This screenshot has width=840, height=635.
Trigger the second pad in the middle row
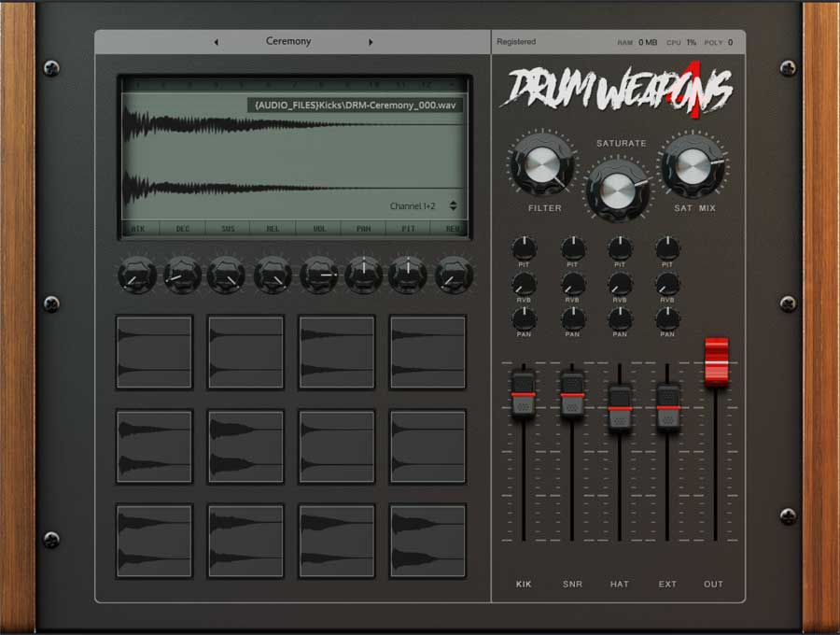(245, 446)
